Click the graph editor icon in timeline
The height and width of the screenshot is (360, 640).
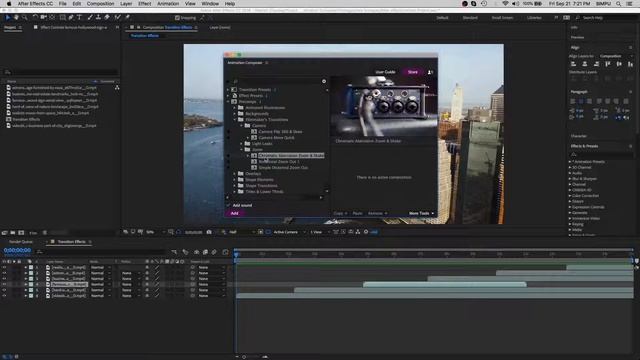225,252
